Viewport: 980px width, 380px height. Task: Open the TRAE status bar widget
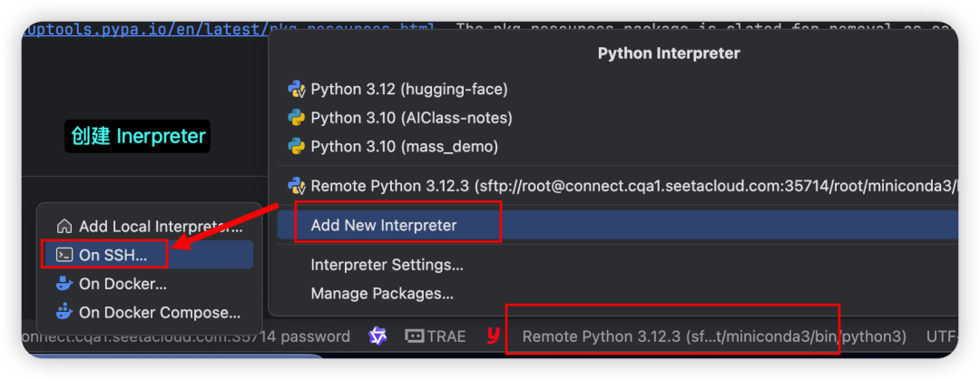[x=435, y=336]
